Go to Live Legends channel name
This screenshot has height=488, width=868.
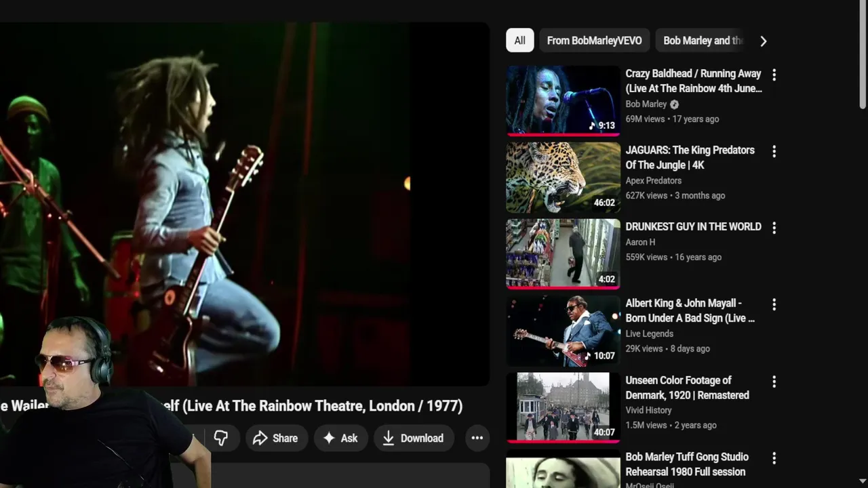click(x=649, y=333)
